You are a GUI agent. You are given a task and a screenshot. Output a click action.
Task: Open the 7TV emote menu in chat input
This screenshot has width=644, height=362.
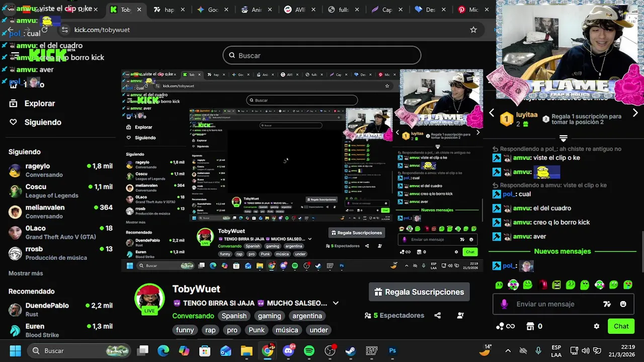[x=607, y=304]
